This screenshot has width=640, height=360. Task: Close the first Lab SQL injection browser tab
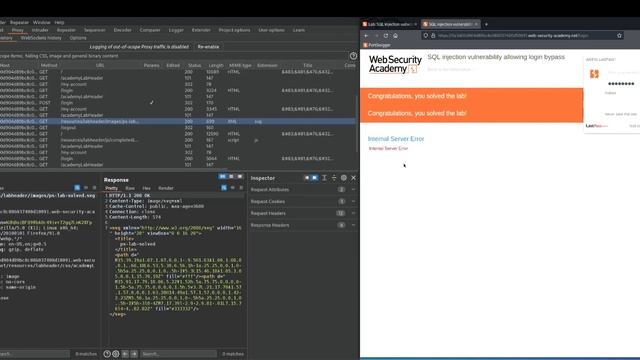click(416, 24)
